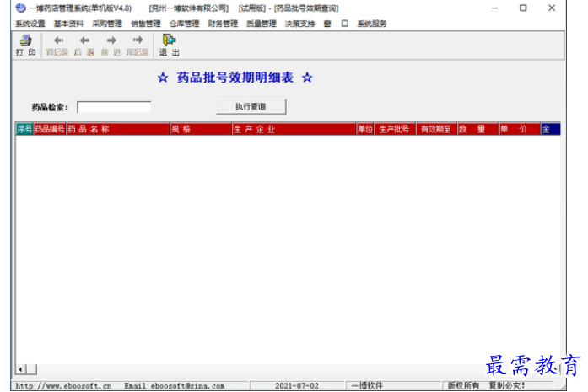The width and height of the screenshot is (588, 392).
Task: Click the 有效期至 column header
Action: click(x=436, y=129)
